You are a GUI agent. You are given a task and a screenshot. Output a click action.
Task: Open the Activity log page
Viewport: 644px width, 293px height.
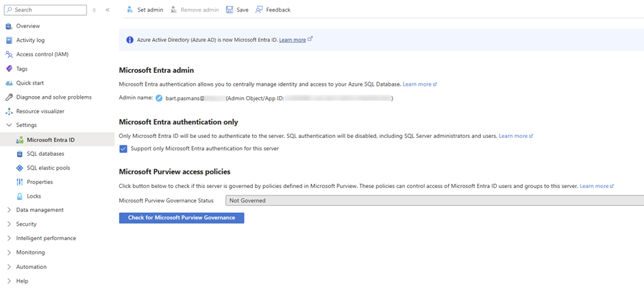[x=30, y=40]
